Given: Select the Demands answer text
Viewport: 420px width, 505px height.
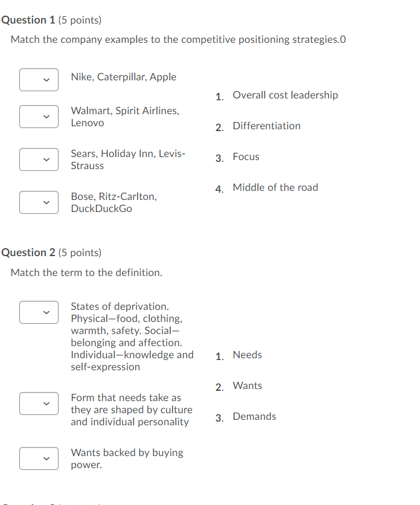Looking at the screenshot, I should 255,416.
